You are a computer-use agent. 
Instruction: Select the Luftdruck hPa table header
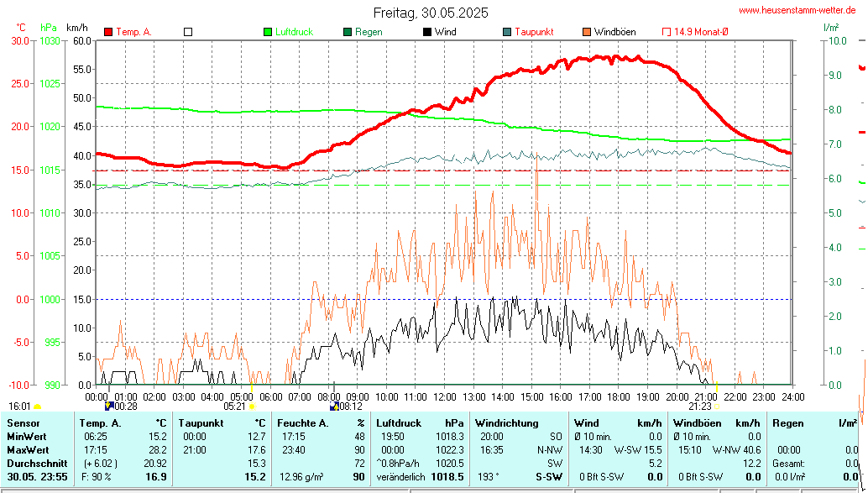coord(420,423)
